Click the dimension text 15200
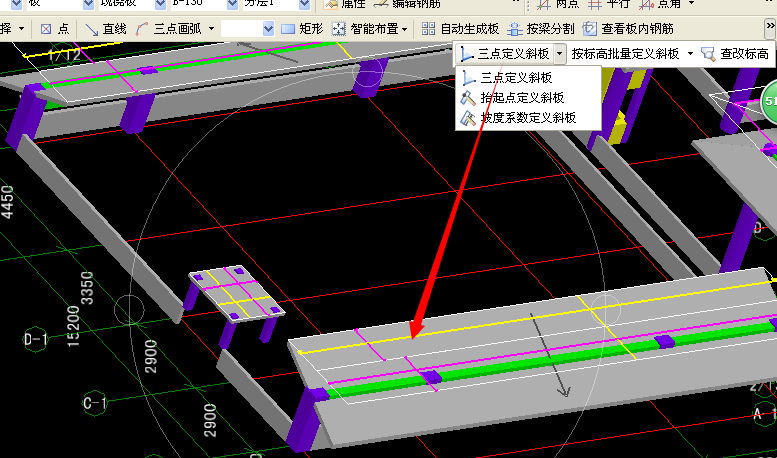 [72, 326]
